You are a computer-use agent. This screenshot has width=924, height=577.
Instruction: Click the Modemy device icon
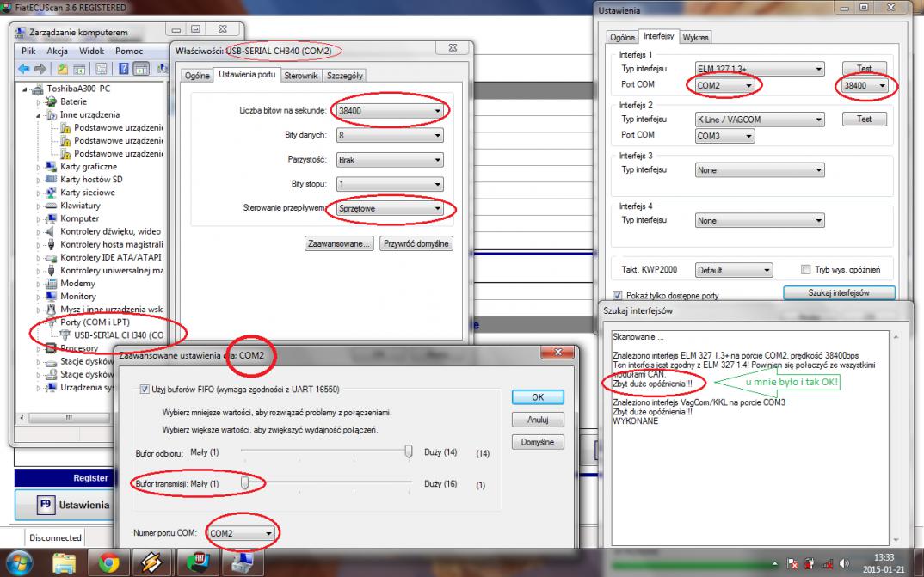pos(52,283)
